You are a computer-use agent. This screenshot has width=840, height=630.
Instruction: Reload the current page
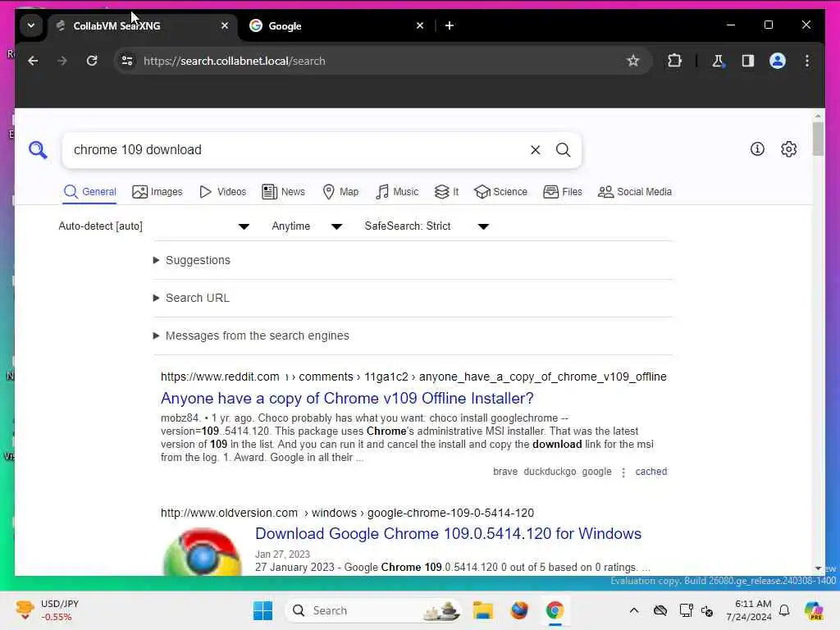[x=92, y=61]
